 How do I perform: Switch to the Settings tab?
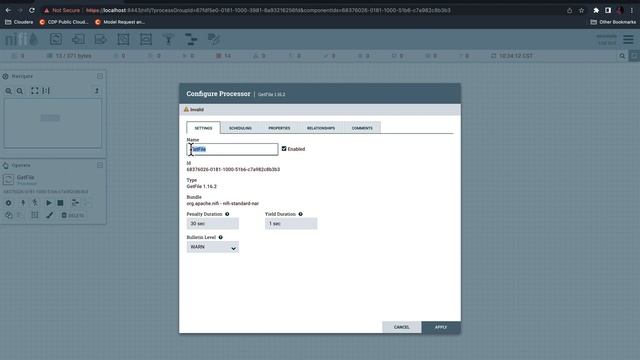(x=203, y=128)
